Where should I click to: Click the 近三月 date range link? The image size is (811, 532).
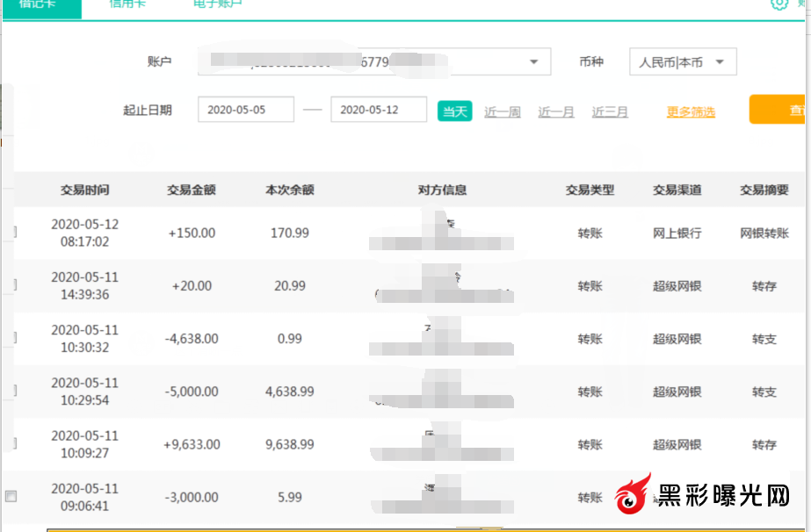(x=610, y=111)
